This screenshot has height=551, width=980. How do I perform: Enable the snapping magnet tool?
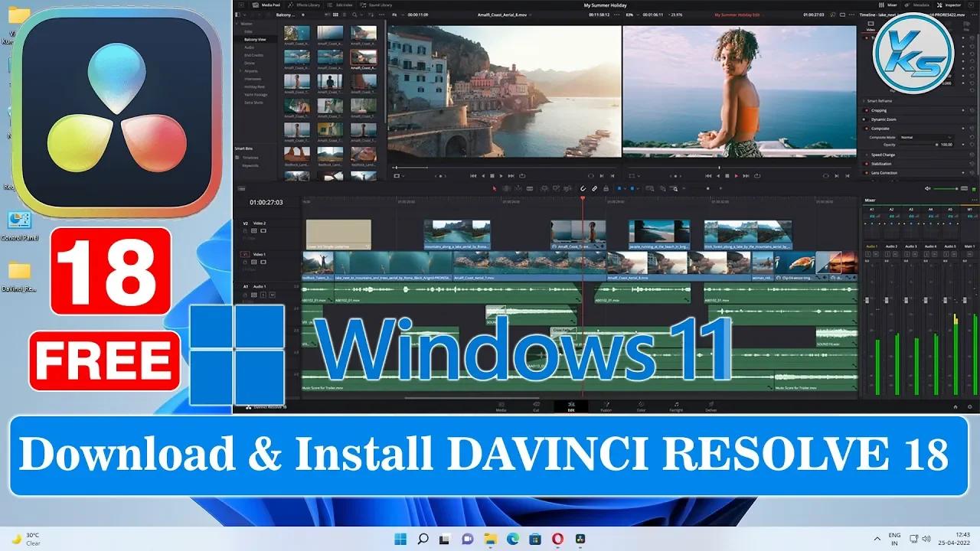tap(582, 188)
